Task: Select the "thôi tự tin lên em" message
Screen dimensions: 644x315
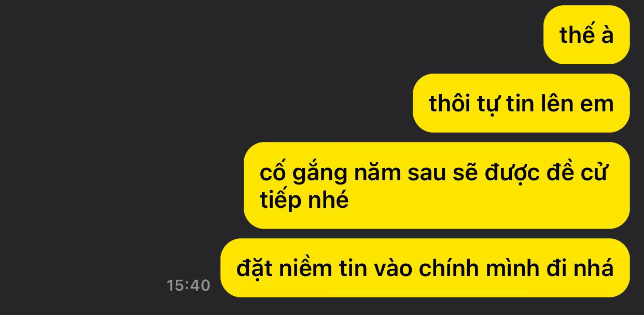Action: coord(521,103)
